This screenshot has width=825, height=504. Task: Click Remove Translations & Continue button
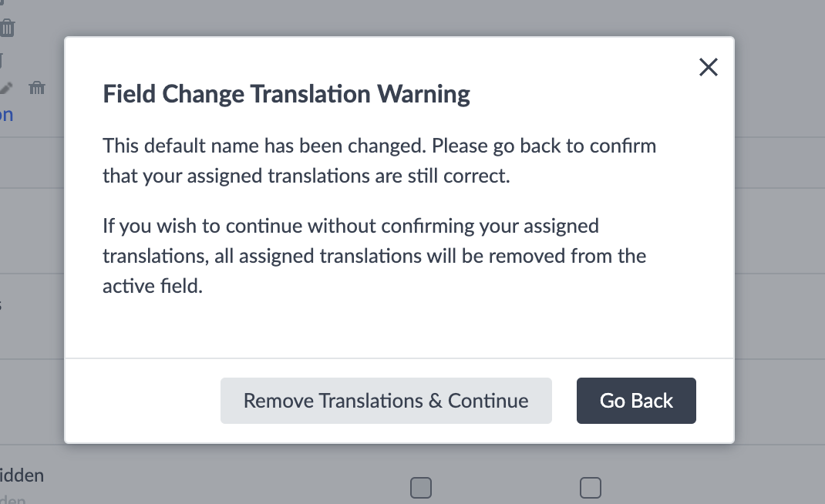(x=386, y=401)
